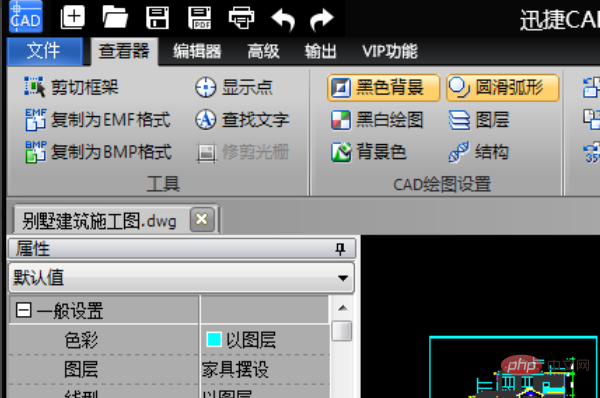
Task: Click 复制为BMP格式 tool
Action: 99,152
